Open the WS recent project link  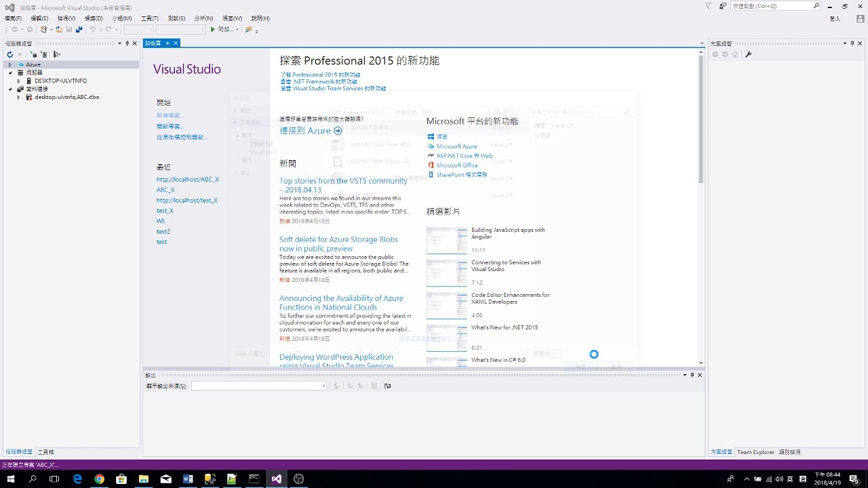point(161,221)
